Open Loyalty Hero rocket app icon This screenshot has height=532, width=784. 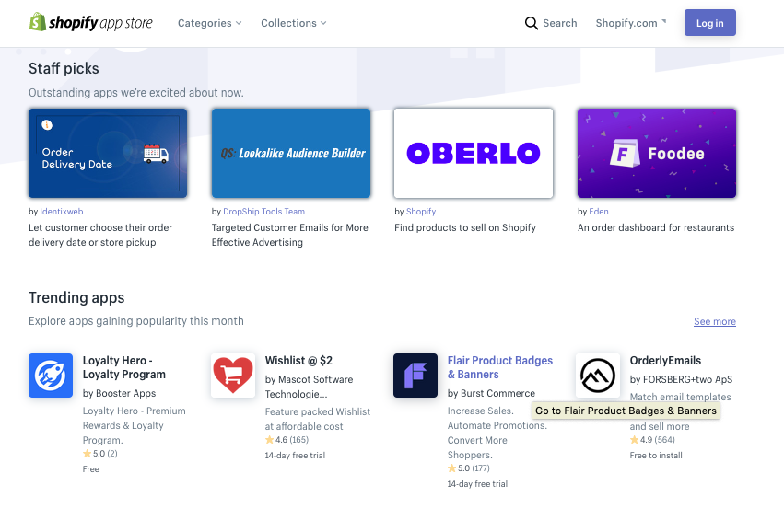pyautogui.click(x=51, y=376)
